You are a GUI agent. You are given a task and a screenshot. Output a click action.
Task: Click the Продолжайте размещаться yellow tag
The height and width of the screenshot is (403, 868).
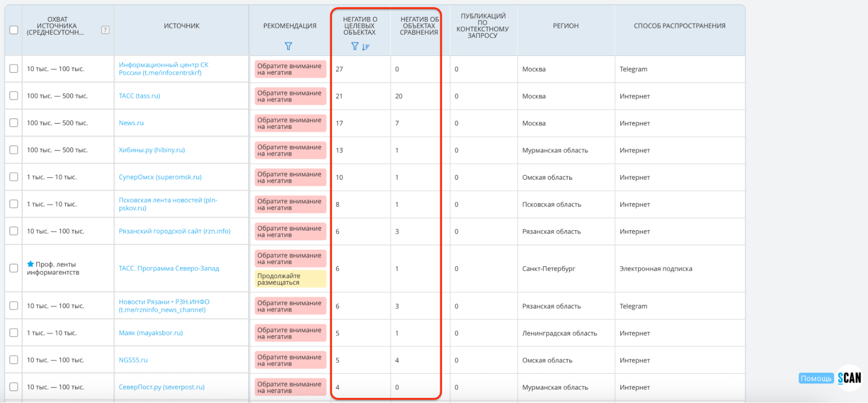[290, 279]
